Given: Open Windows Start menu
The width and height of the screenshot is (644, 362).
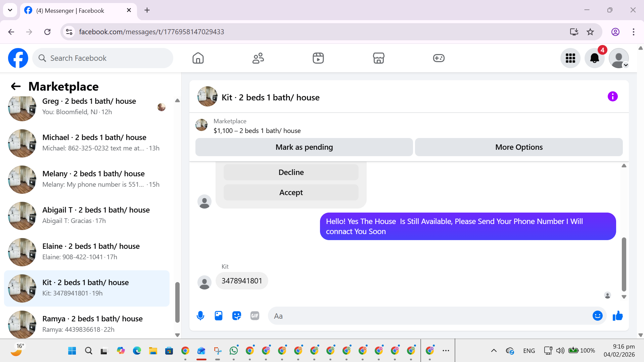Looking at the screenshot, I should [72, 351].
